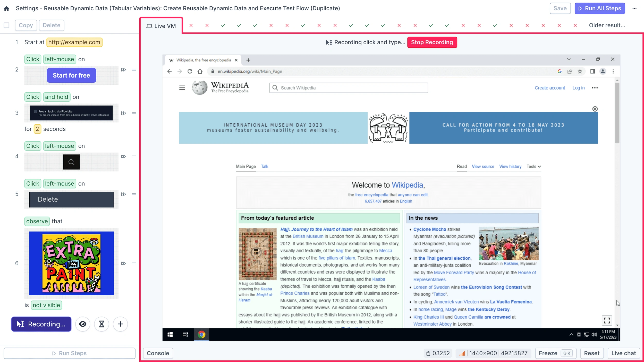Expand Older results list
The width and height of the screenshot is (644, 362).
click(x=607, y=25)
